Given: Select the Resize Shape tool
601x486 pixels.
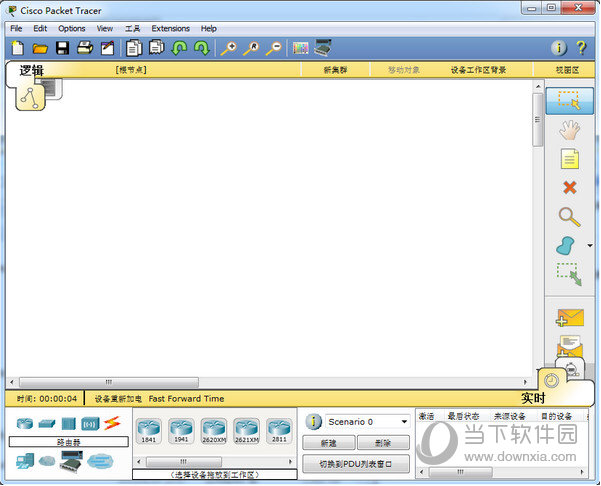Looking at the screenshot, I should tap(569, 274).
